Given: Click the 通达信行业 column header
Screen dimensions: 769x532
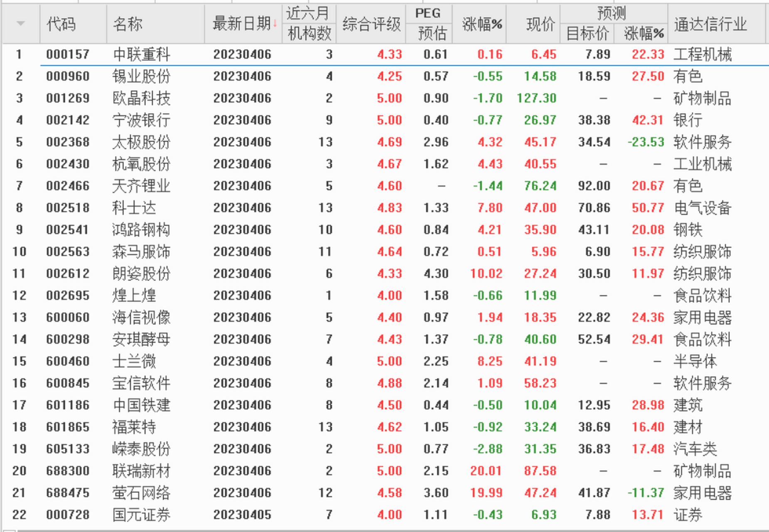Looking at the screenshot, I should pos(710,24).
